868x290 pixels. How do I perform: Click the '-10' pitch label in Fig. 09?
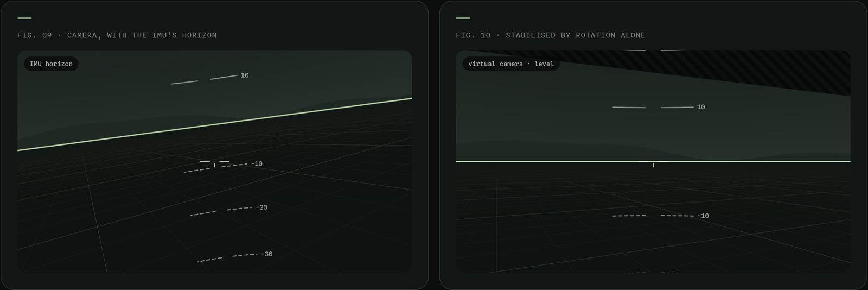click(257, 163)
